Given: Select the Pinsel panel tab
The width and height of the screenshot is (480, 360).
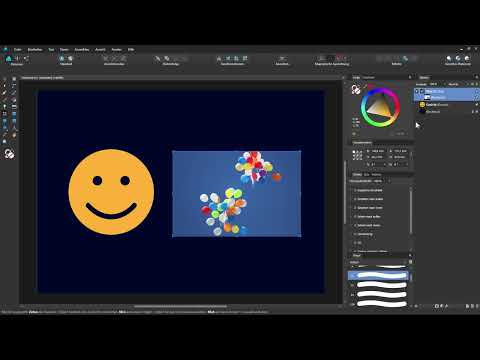Looking at the screenshot, I should coord(357,255).
